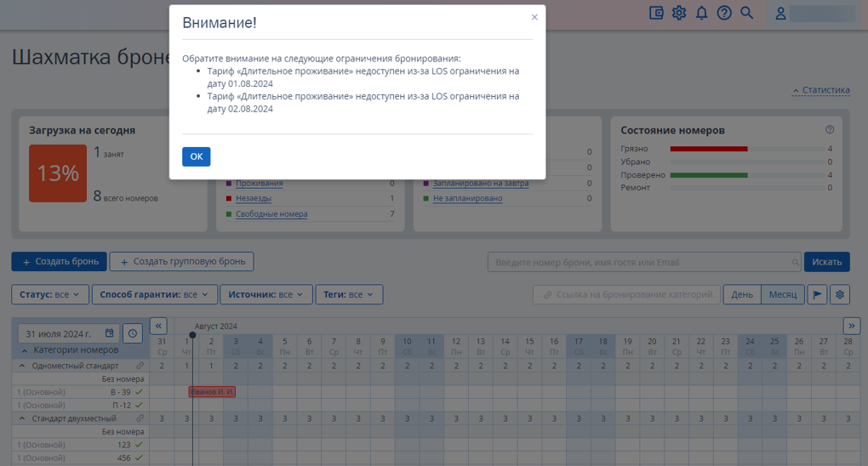
Task: Click link icon for Стандарт двухместный
Action: [140, 418]
